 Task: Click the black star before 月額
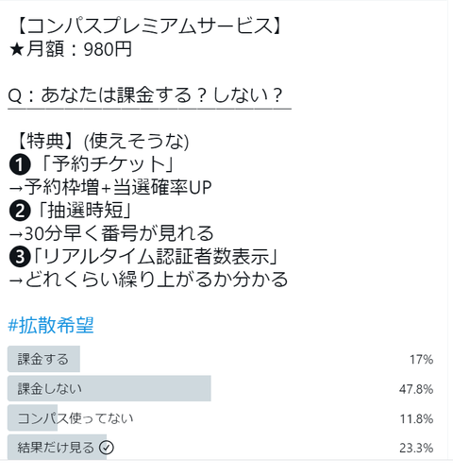point(17,50)
